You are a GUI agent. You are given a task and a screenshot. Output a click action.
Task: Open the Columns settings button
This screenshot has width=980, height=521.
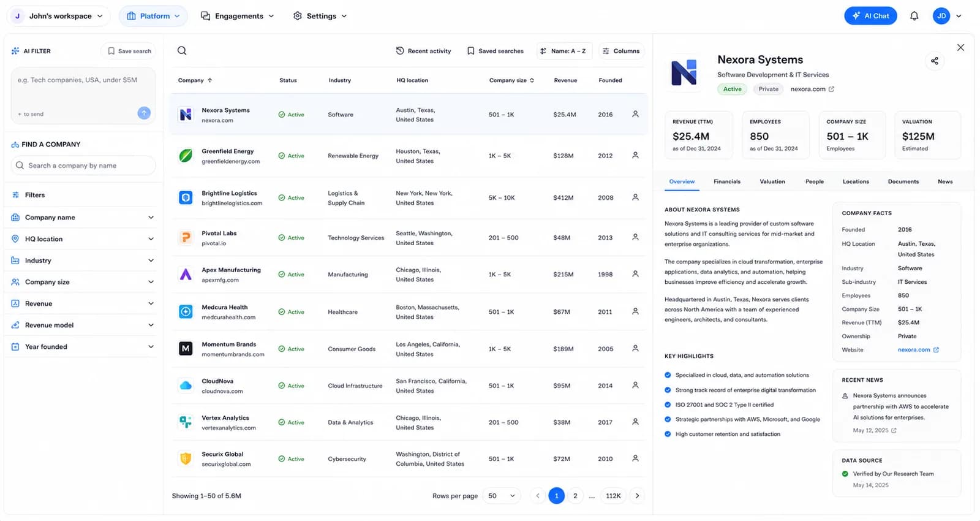coord(621,51)
